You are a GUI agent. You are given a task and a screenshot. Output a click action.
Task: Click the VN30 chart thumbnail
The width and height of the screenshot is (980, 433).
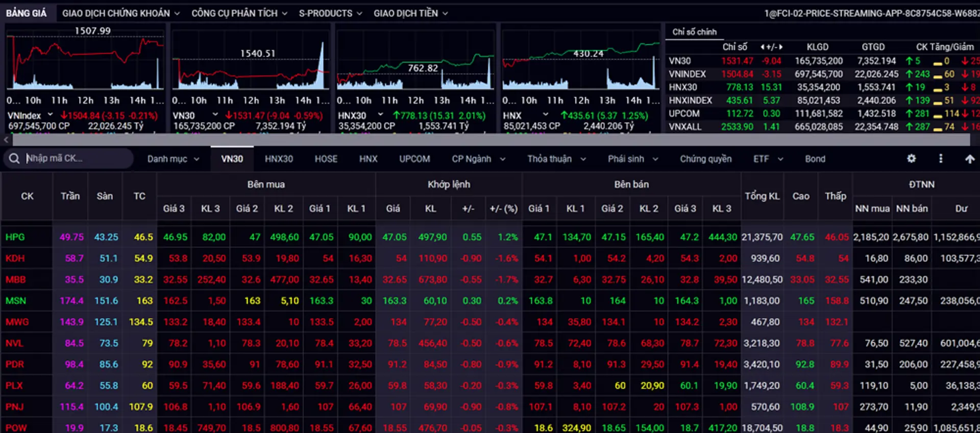point(251,60)
